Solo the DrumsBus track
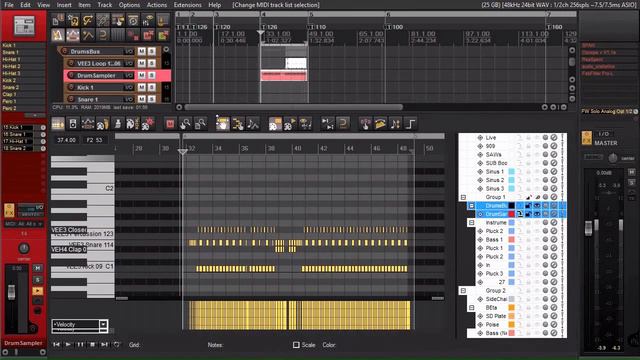This screenshot has width=640, height=360. point(151,51)
